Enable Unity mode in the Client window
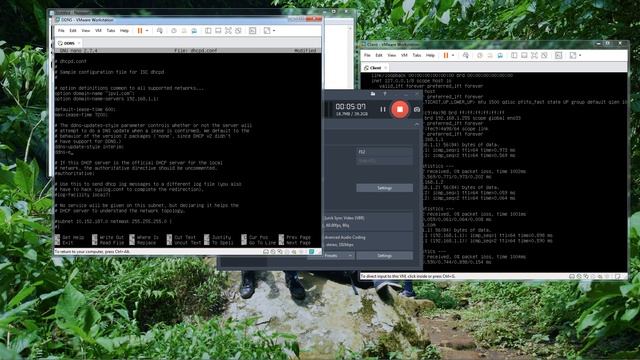The height and width of the screenshot is (360, 640). coord(544,55)
